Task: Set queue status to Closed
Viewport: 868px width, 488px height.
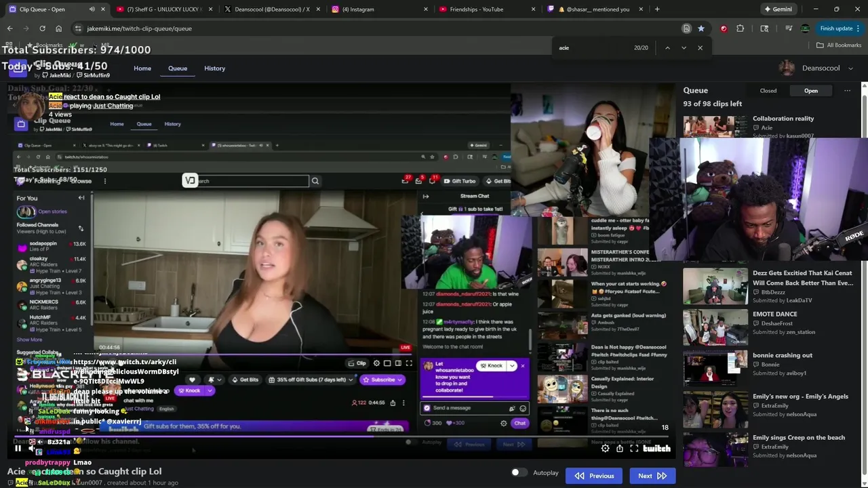Action: [768, 91]
